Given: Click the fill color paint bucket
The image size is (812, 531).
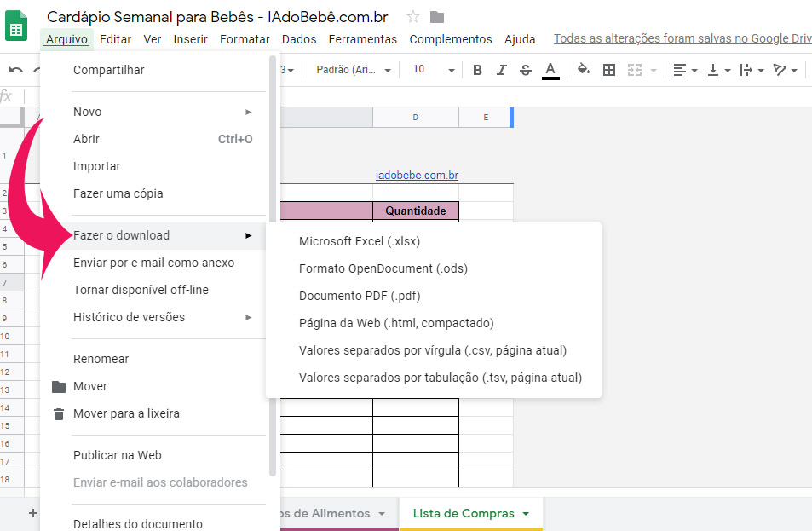Looking at the screenshot, I should pyautogui.click(x=584, y=70).
